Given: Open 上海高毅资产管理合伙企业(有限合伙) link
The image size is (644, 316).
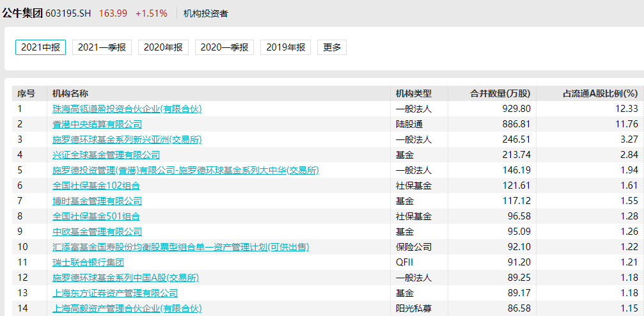Looking at the screenshot, I should pyautogui.click(x=127, y=308).
